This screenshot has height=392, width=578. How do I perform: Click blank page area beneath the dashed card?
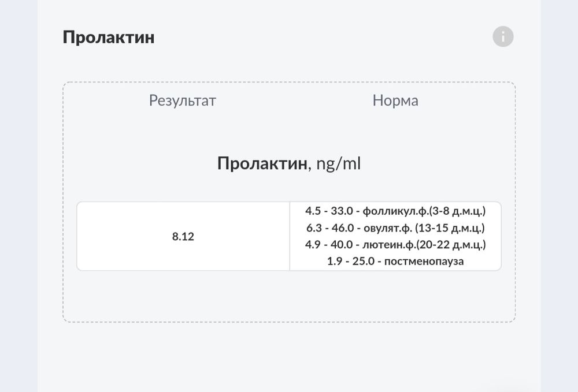(x=289, y=358)
